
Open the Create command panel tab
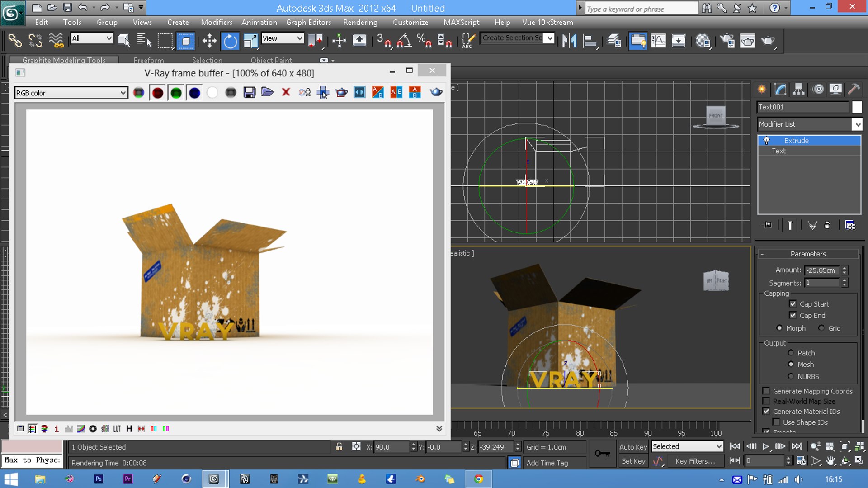point(762,89)
